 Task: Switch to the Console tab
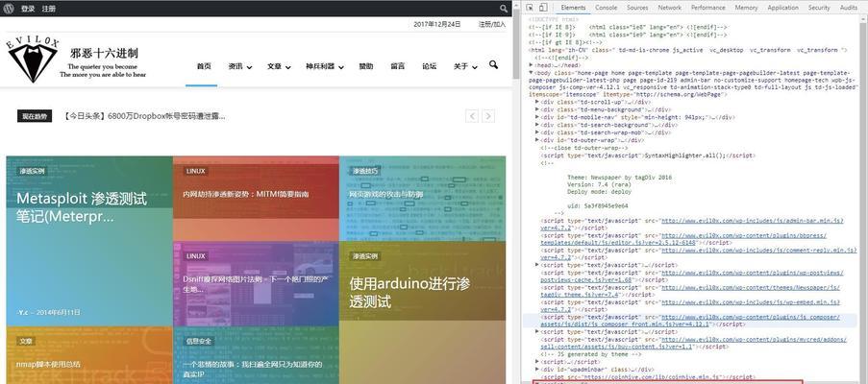[606, 8]
